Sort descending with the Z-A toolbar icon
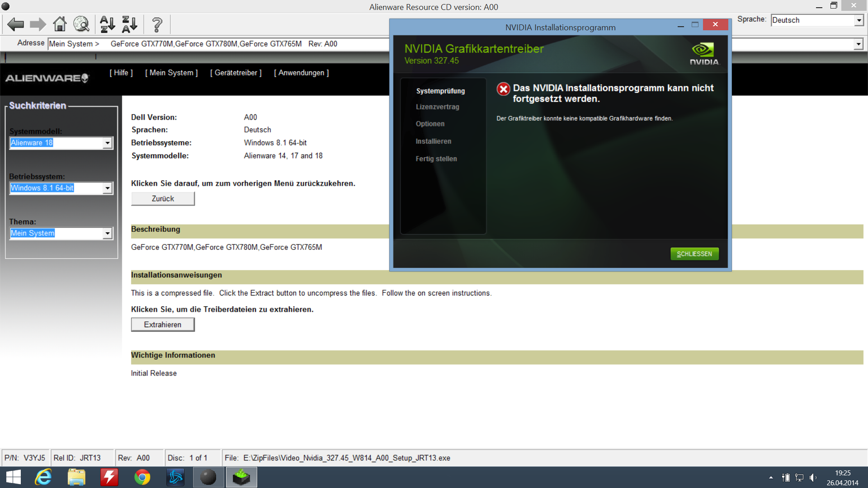868x488 pixels. pyautogui.click(x=130, y=24)
